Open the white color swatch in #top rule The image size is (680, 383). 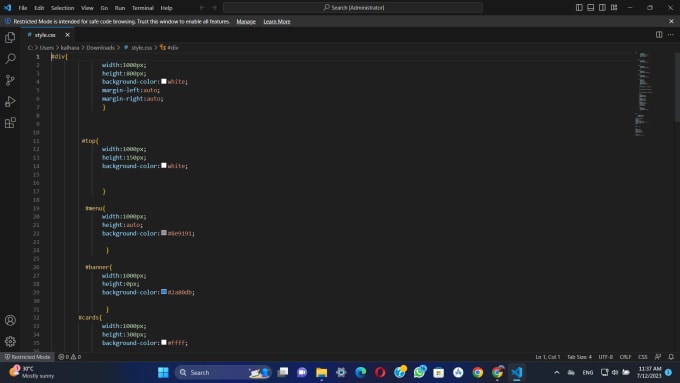point(164,165)
